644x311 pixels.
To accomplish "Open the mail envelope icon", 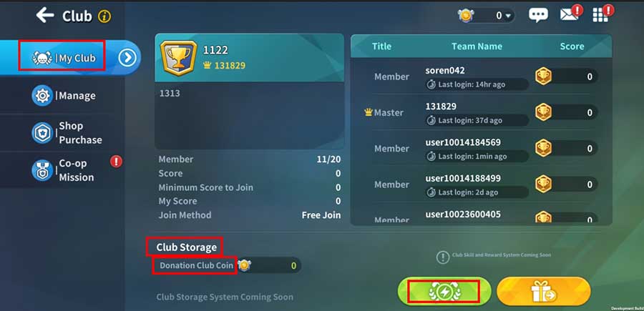I will [x=570, y=15].
